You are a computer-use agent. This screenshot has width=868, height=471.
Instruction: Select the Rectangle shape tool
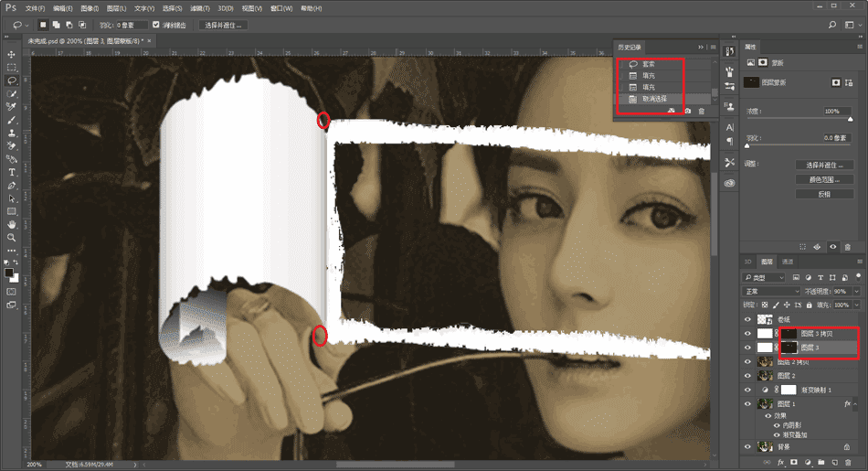[11, 211]
